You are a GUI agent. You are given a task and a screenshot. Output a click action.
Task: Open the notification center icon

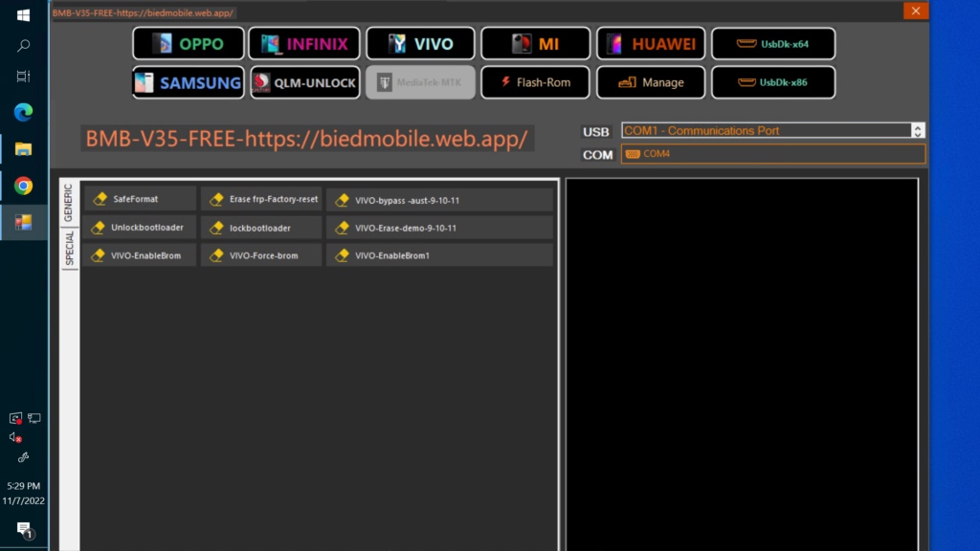(x=25, y=530)
